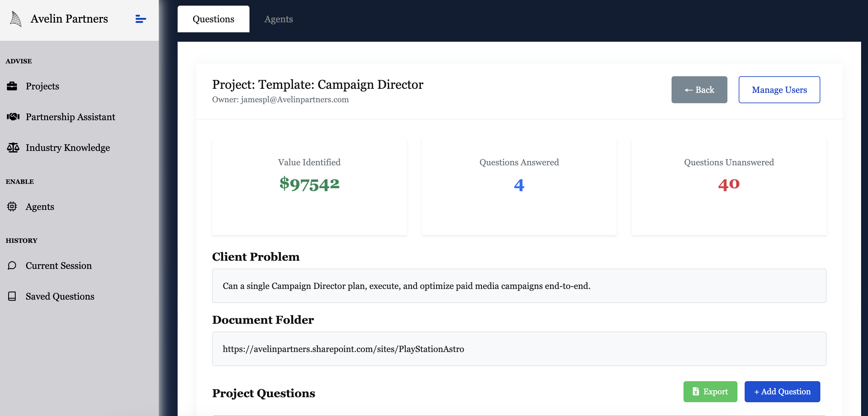Click the Current Session chat bubble icon
This screenshot has width=868, height=416.
click(12, 265)
